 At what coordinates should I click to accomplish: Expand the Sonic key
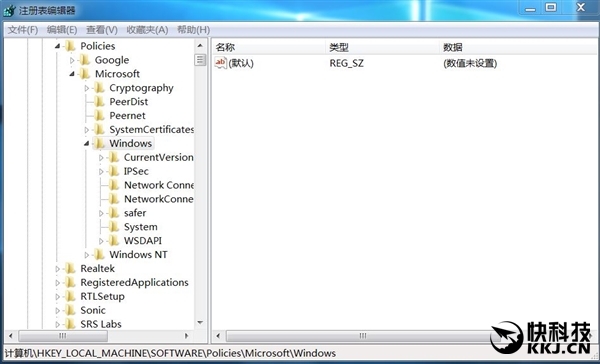[x=57, y=310]
